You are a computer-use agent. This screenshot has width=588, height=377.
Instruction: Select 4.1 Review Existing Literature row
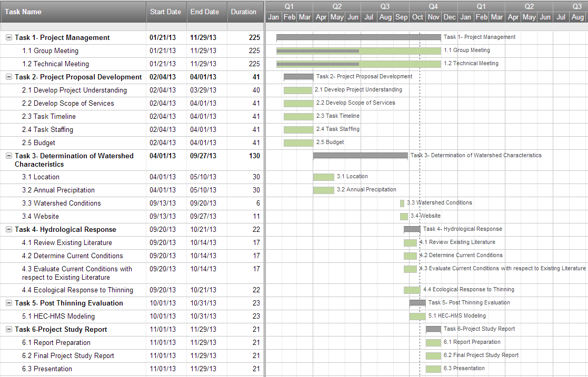[x=132, y=242]
